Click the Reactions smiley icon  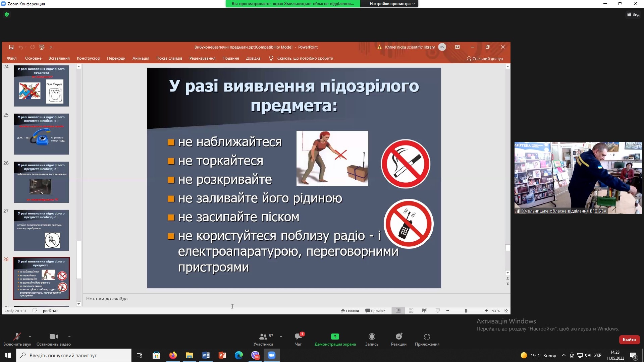[398, 337]
